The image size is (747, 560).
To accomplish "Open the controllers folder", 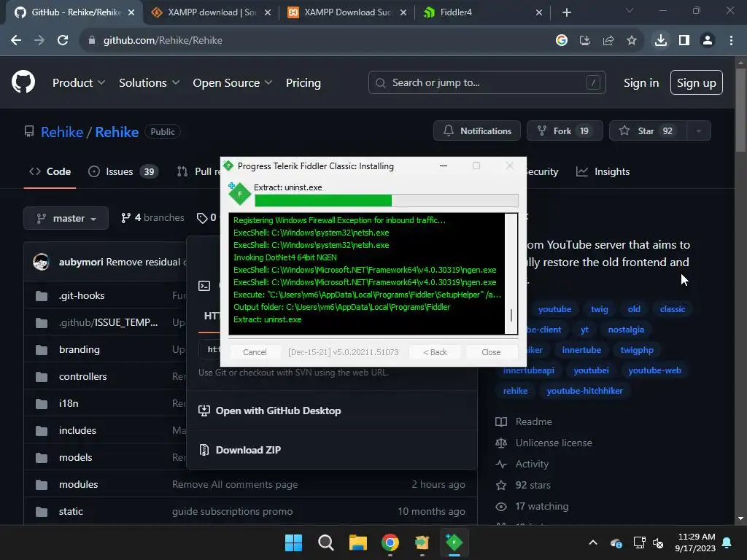I will 83,377.
